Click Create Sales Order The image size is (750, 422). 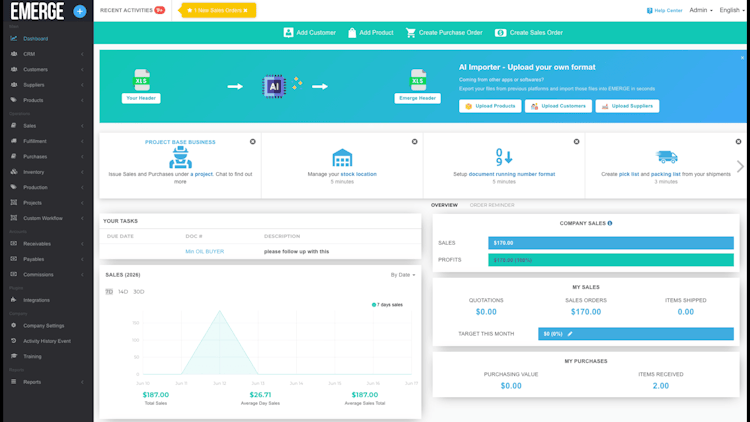coord(529,33)
